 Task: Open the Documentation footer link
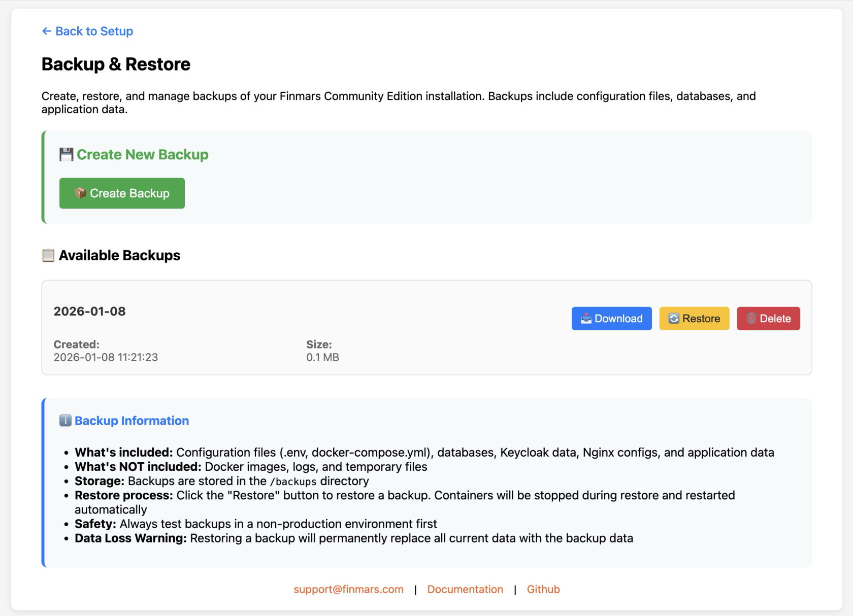465,589
